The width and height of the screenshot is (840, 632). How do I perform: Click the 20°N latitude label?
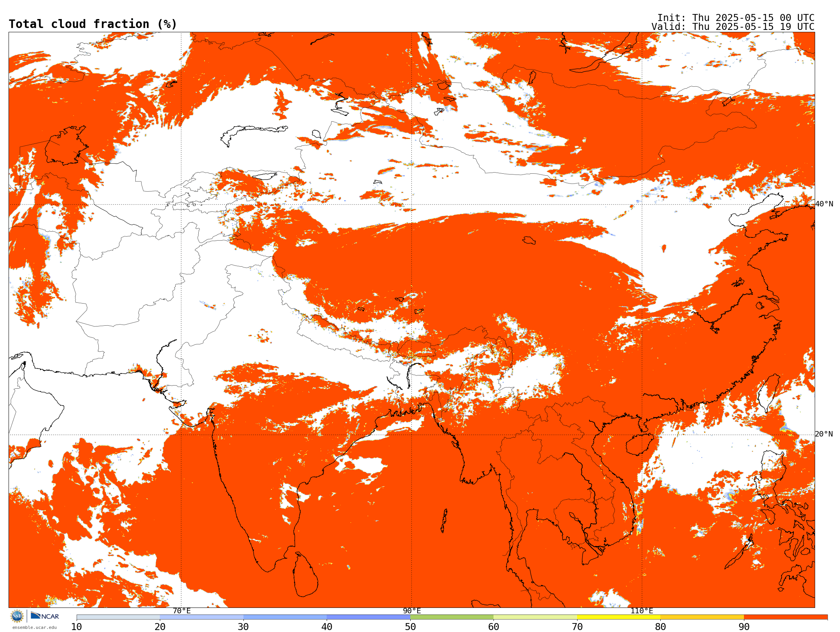(x=824, y=434)
